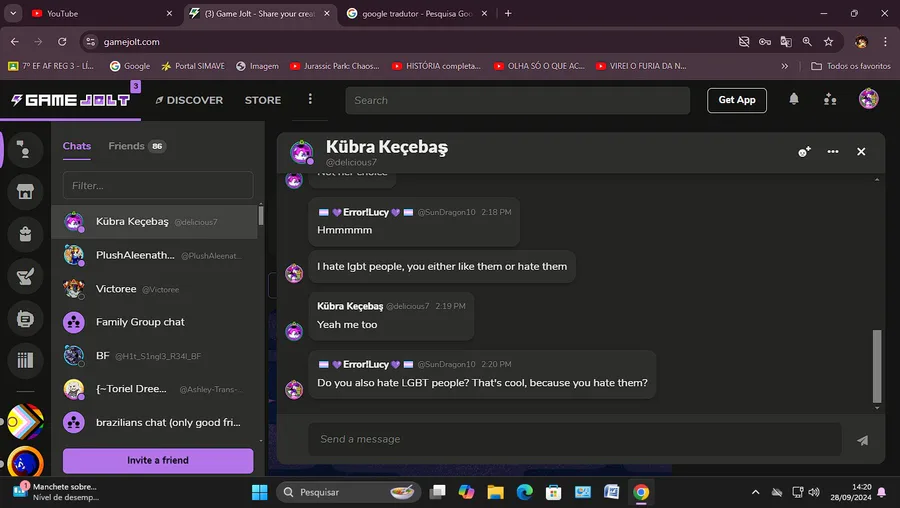Go back in the browser
900x508 pixels.
tap(15, 42)
